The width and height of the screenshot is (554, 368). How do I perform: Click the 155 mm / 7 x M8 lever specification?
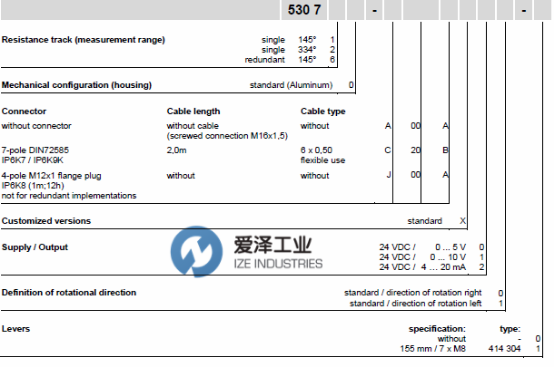click(432, 349)
